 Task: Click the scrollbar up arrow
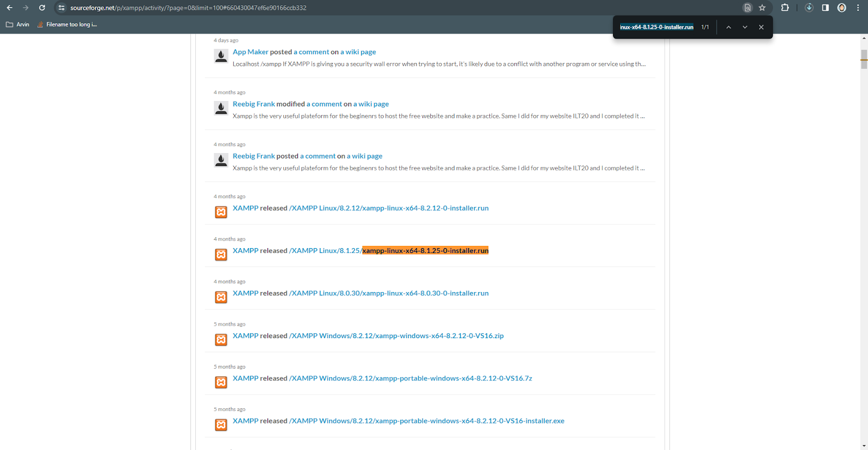(864, 38)
